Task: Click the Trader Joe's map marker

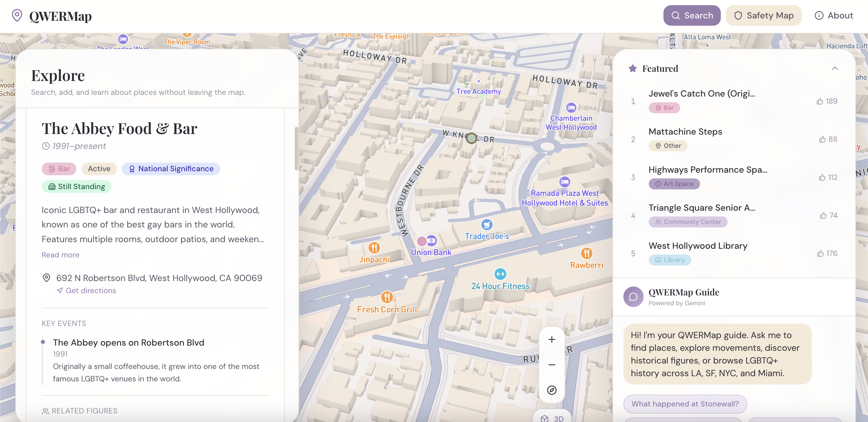Action: (x=487, y=225)
